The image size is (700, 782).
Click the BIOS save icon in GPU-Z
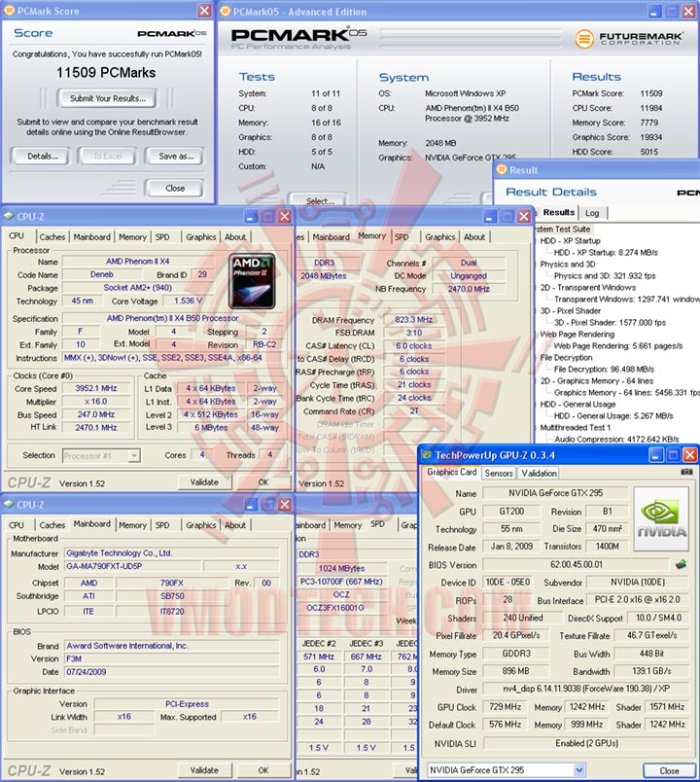[682, 564]
